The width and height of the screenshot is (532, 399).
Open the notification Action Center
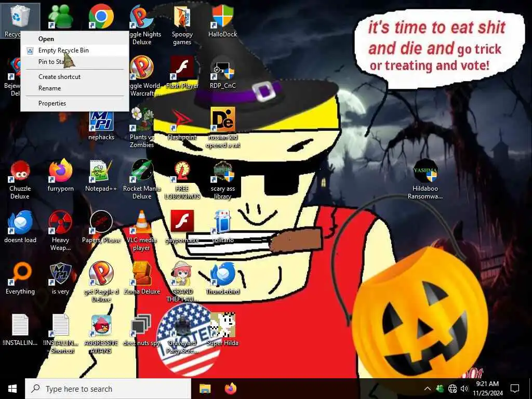pos(515,389)
